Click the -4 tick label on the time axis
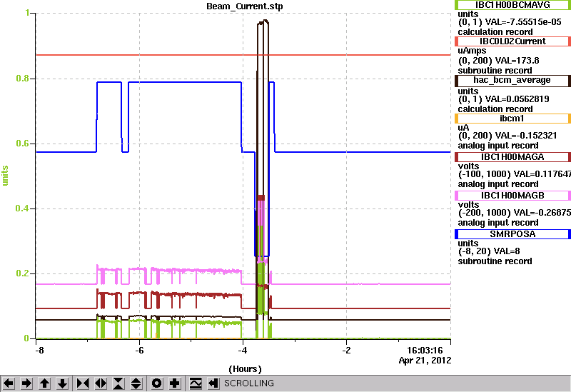This screenshot has height=392, width=571. tap(243, 351)
